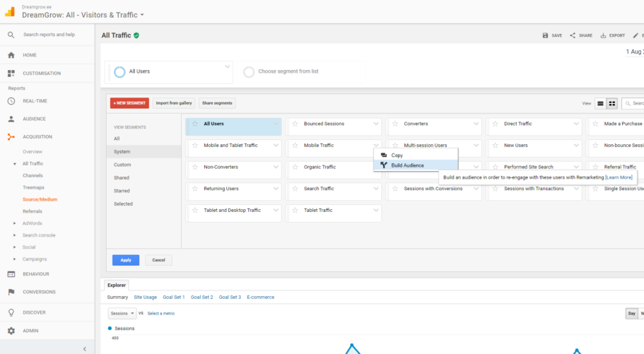Image resolution: width=644 pixels, height=354 pixels.
Task: Open Admin gear icon
Action: (11, 331)
